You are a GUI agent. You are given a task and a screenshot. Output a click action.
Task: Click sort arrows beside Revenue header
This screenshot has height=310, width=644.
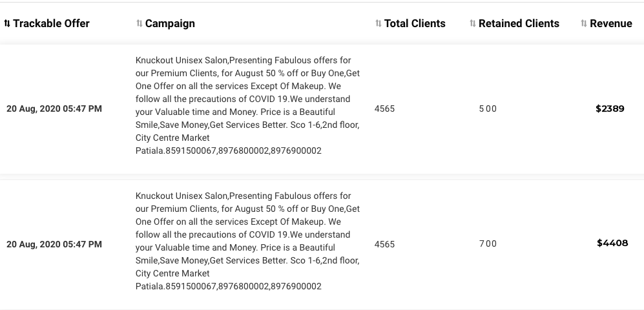point(584,24)
